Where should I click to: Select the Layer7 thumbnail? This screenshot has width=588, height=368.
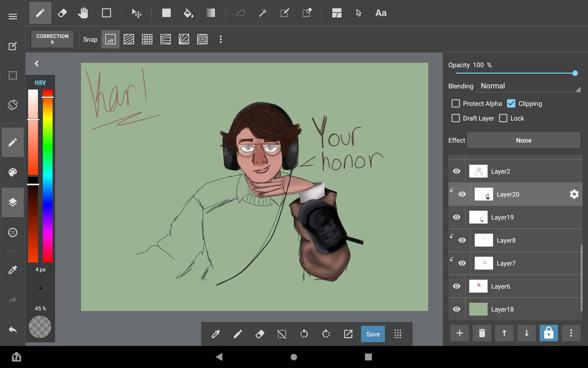tap(484, 263)
